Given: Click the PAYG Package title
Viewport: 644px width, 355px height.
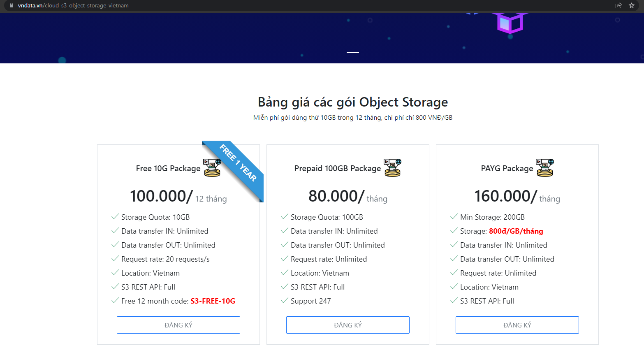Looking at the screenshot, I should 507,168.
